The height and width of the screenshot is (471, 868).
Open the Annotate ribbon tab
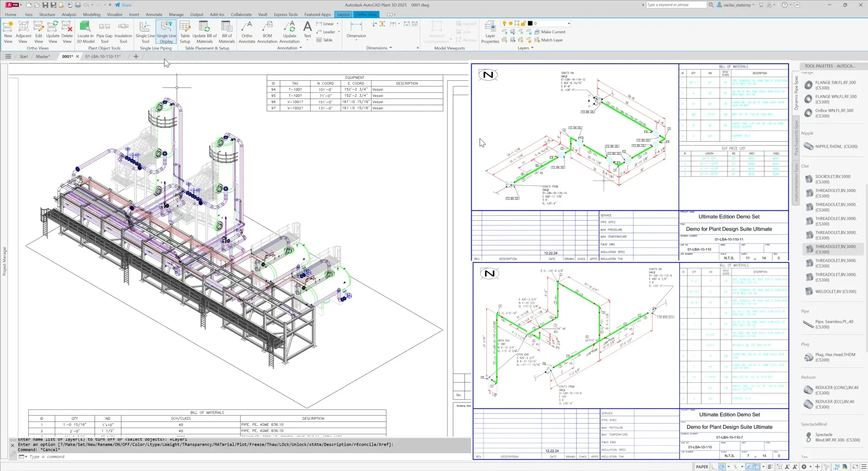(154, 14)
